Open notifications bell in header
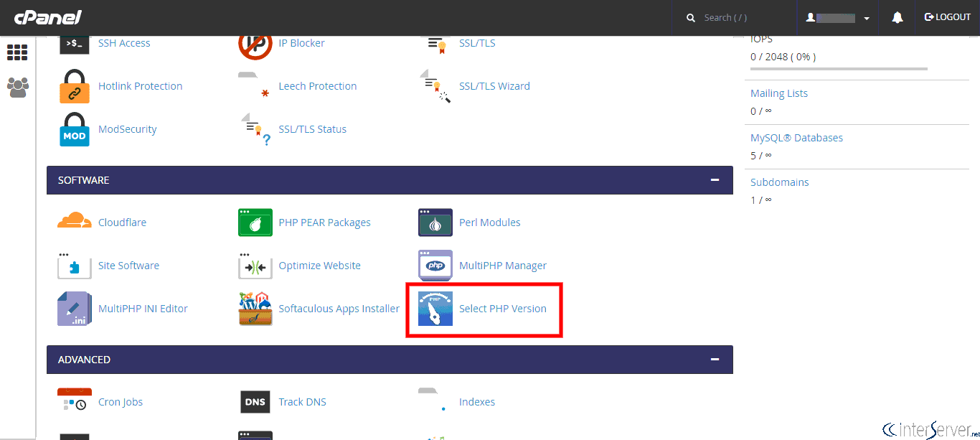Viewport: 980px width, 440px height. 897,18
